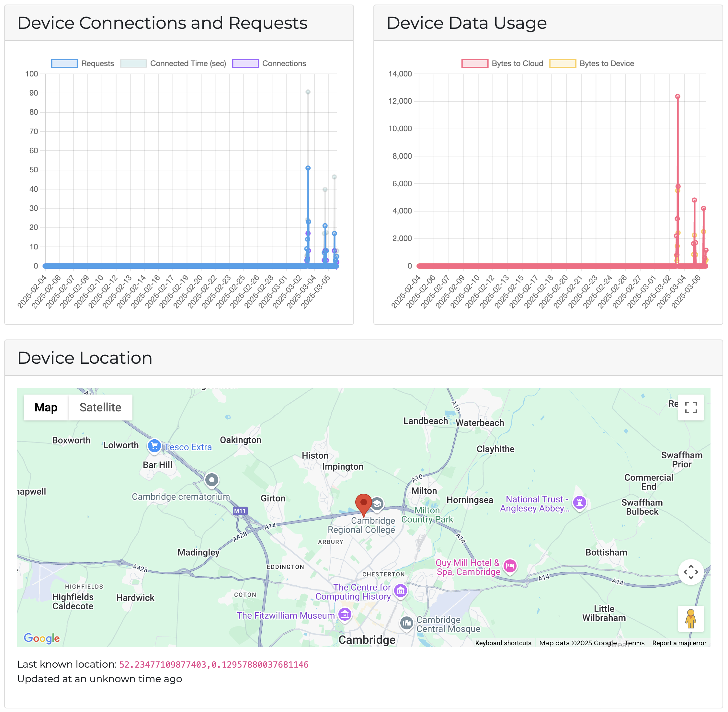Viewport: 728px width, 712px height.
Task: Toggle the Connected Time (sec) legend item
Action: click(x=173, y=63)
